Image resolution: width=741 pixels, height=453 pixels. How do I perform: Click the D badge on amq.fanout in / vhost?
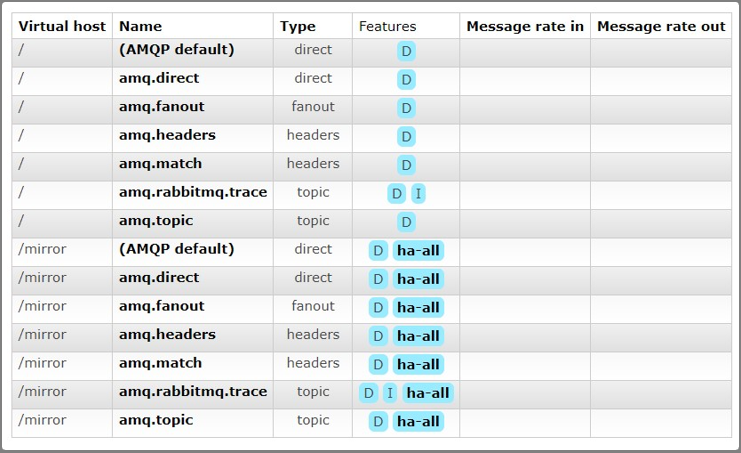(406, 108)
